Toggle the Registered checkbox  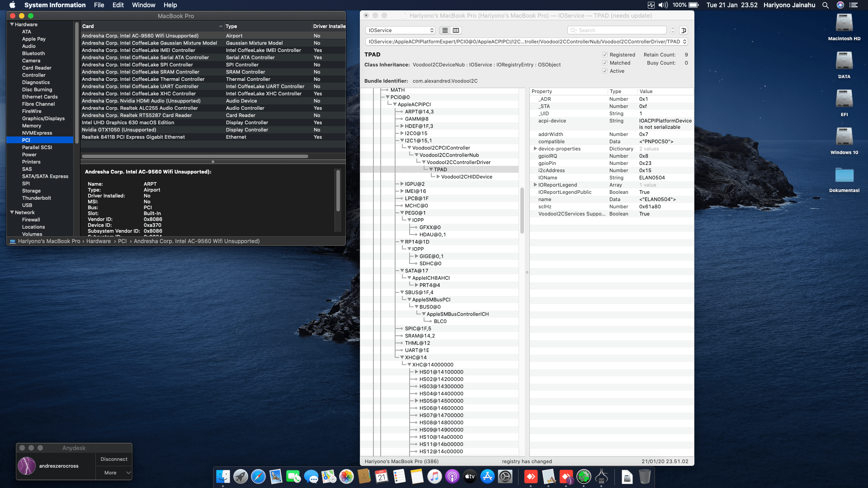tap(605, 55)
